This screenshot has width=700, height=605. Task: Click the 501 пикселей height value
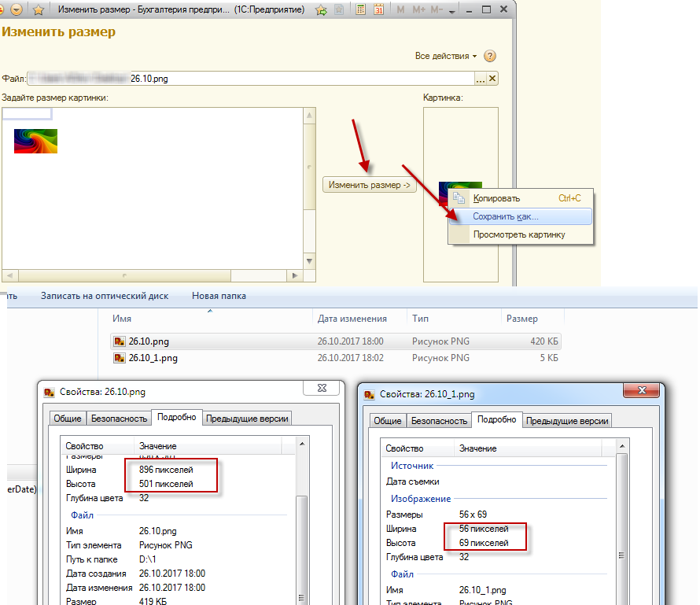coord(166,484)
